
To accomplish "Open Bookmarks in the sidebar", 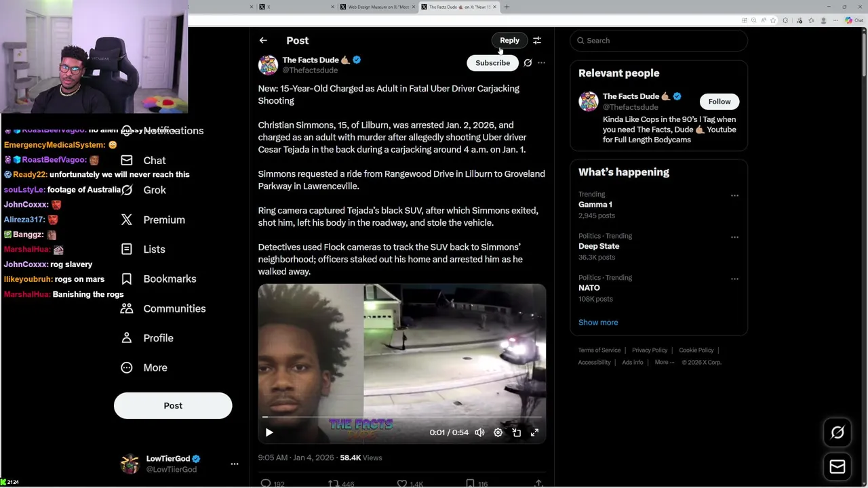I will click(159, 279).
